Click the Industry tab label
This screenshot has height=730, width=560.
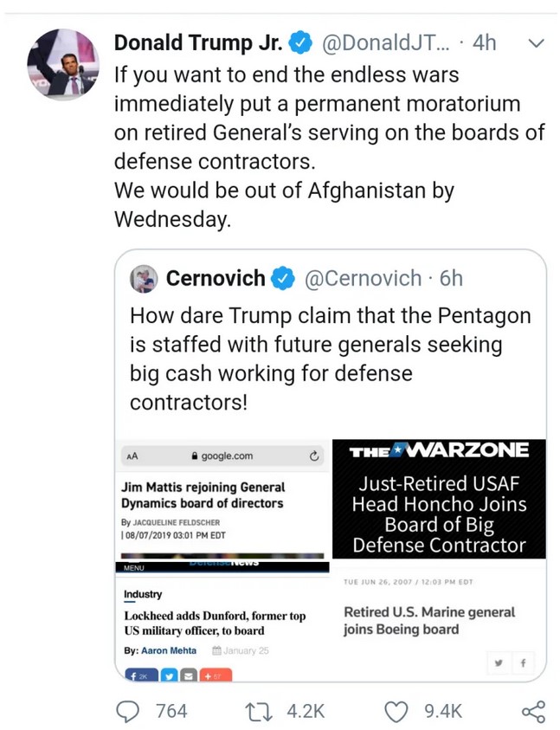(x=143, y=595)
